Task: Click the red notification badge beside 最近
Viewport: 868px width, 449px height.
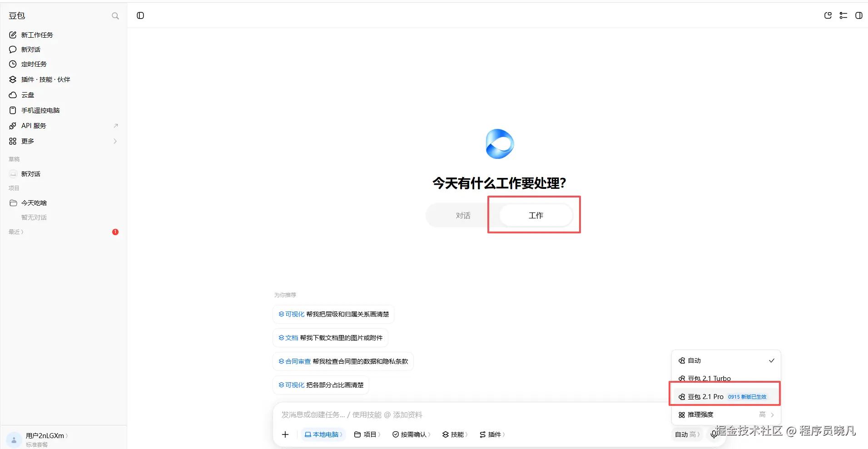Action: [x=115, y=232]
